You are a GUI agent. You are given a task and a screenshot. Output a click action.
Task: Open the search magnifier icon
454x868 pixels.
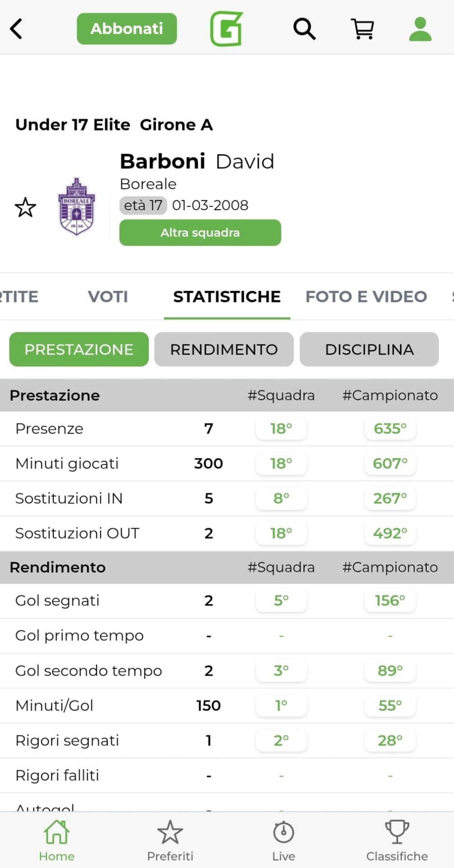[x=304, y=29]
